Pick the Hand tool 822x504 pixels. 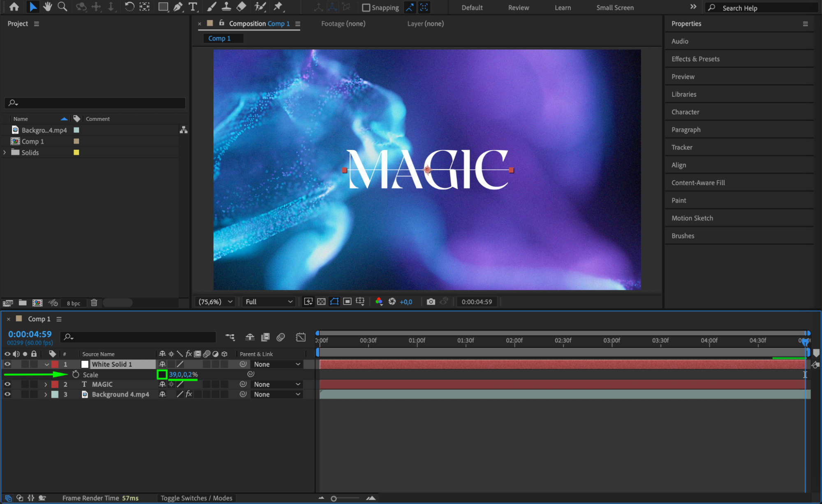click(x=48, y=7)
